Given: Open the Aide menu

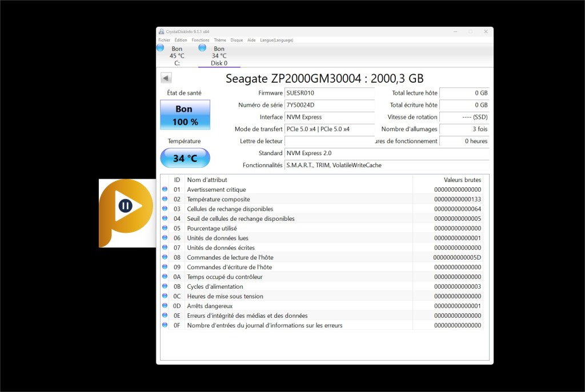Looking at the screenshot, I should pos(251,41).
